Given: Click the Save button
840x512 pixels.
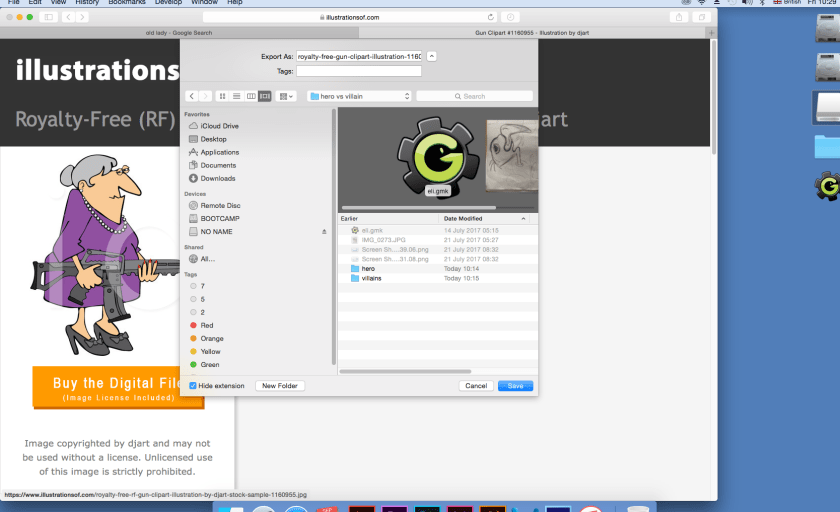Looking at the screenshot, I should click(x=515, y=385).
